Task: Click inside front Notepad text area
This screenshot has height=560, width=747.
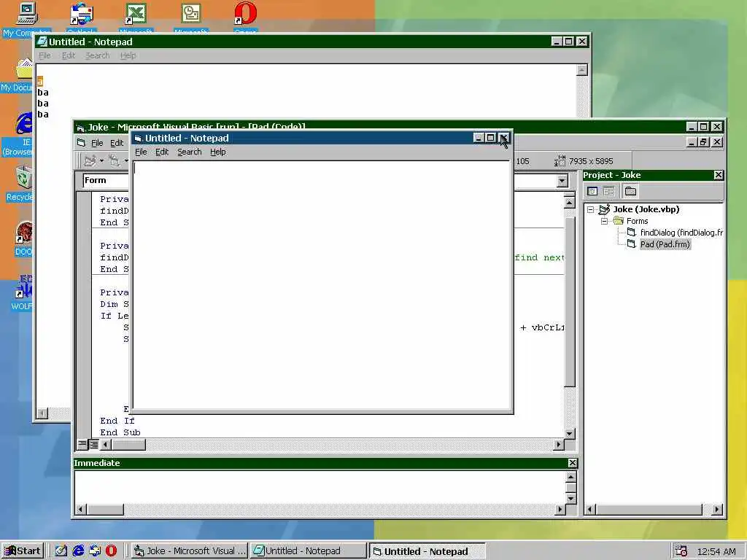Action: click(x=322, y=286)
